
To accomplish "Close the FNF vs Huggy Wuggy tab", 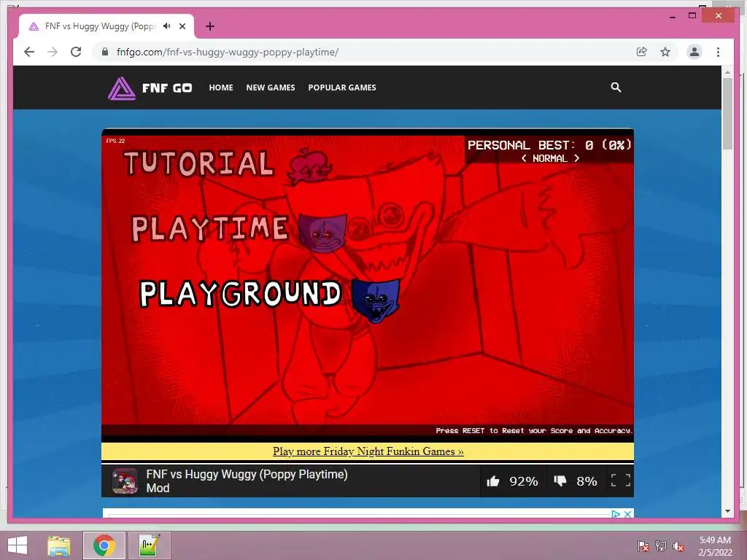I will pyautogui.click(x=182, y=26).
